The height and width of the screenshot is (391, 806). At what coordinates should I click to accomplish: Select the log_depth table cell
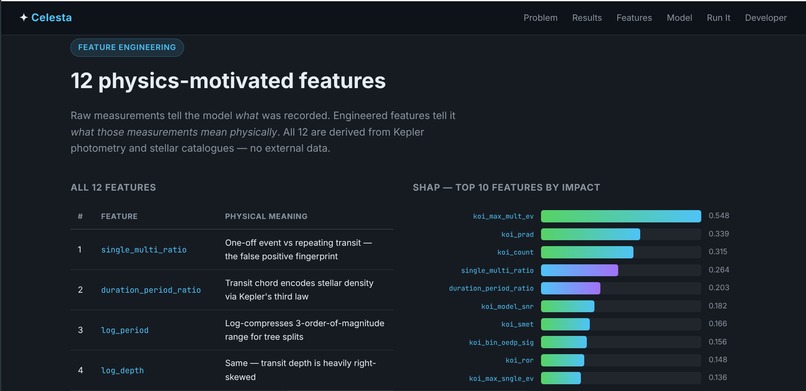click(x=122, y=370)
